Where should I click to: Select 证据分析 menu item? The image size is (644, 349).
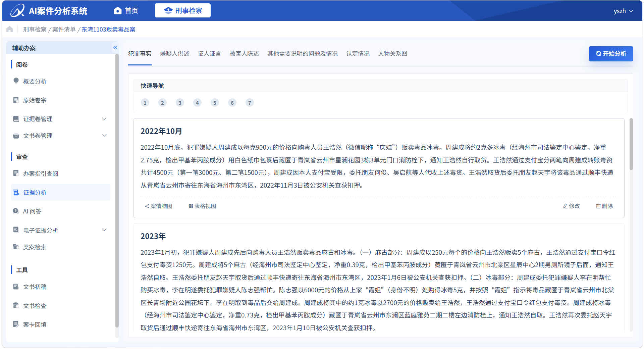point(60,192)
